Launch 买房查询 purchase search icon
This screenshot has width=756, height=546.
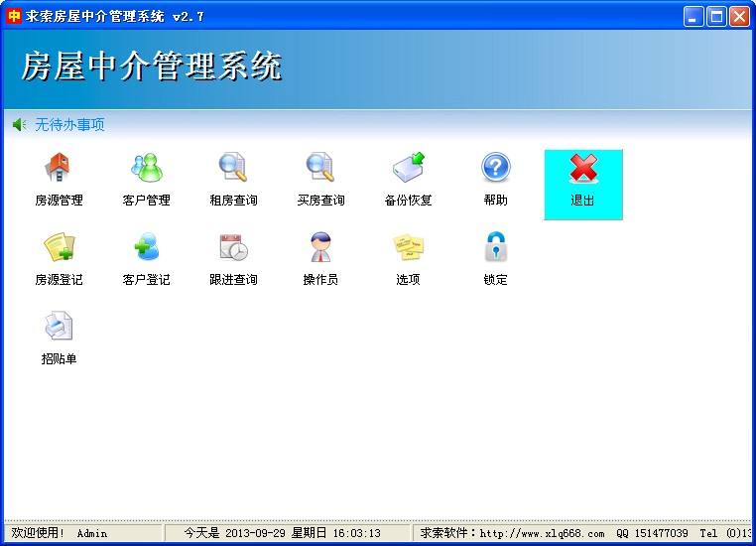pyautogui.click(x=320, y=167)
